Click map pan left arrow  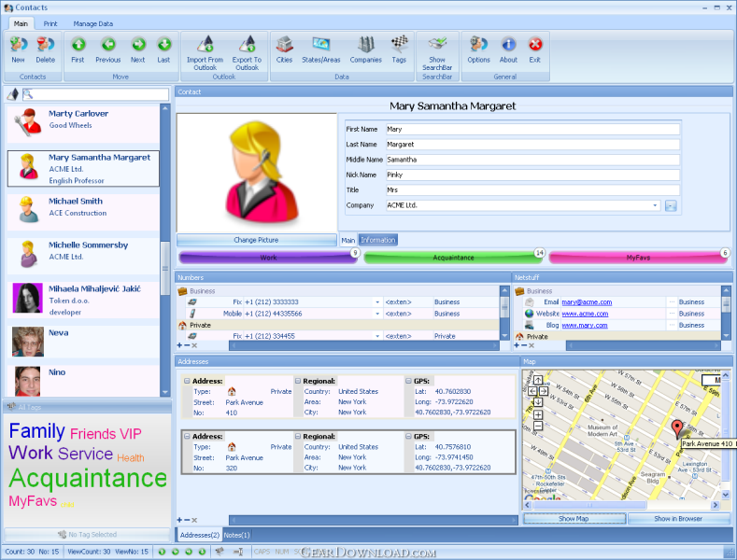click(x=532, y=391)
